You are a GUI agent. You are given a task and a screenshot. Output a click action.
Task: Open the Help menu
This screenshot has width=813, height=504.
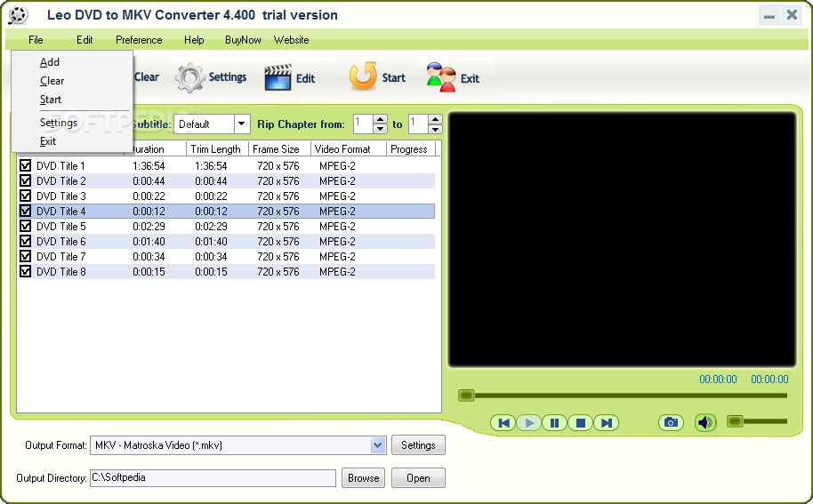194,40
